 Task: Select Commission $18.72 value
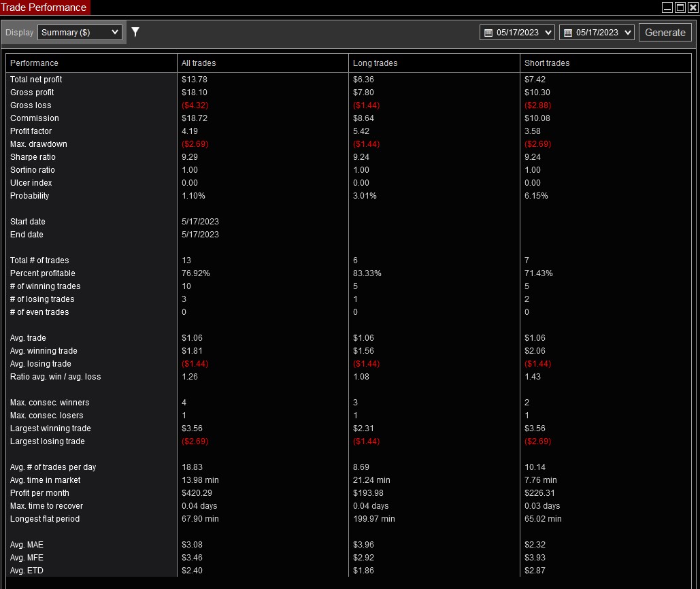pyautogui.click(x=194, y=118)
